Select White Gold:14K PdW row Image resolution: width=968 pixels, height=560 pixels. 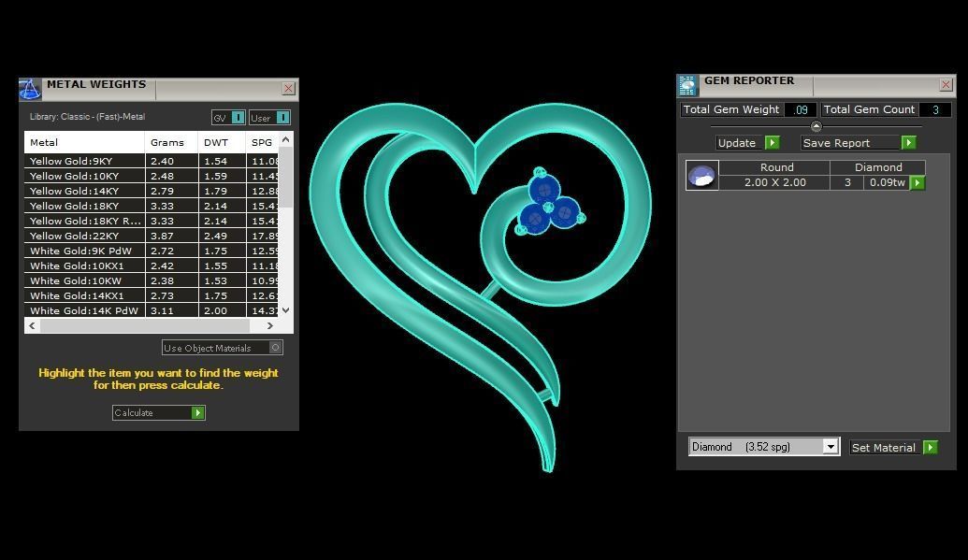[152, 310]
